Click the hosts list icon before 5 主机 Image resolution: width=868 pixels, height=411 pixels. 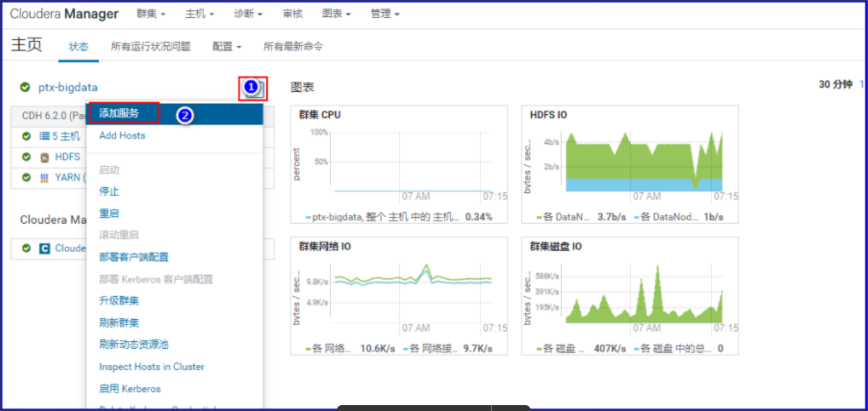44,136
